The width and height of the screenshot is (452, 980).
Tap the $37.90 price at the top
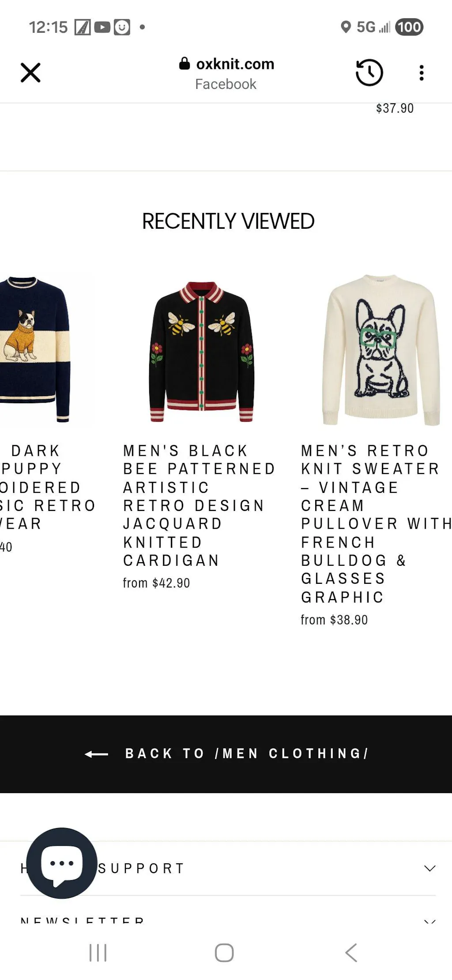point(395,108)
